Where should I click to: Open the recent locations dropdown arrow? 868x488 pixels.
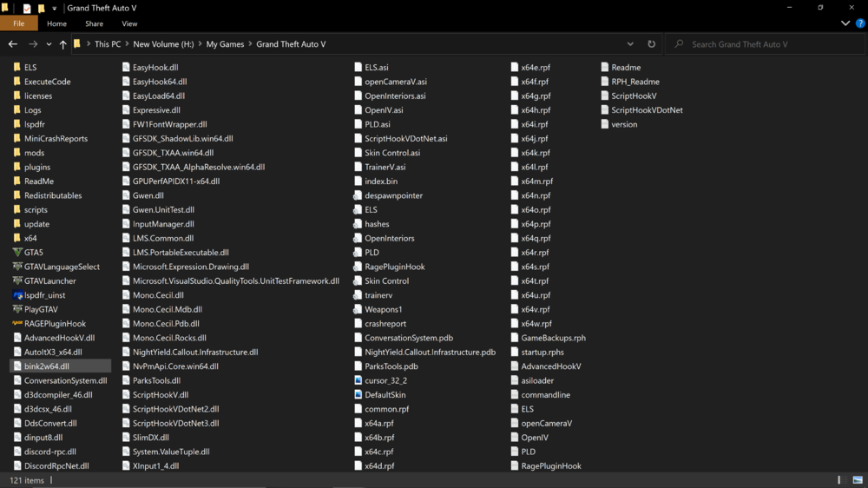tap(49, 44)
